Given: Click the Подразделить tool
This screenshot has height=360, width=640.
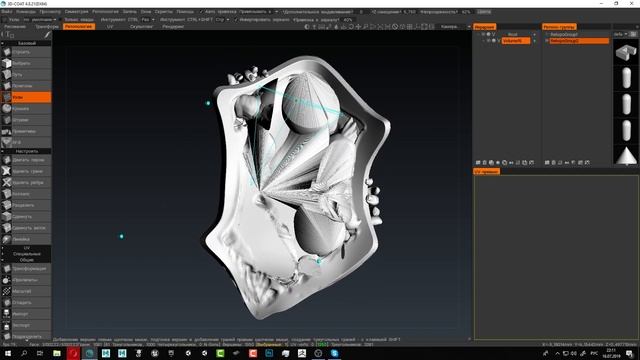Looking at the screenshot, I should pyautogui.click(x=26, y=336).
